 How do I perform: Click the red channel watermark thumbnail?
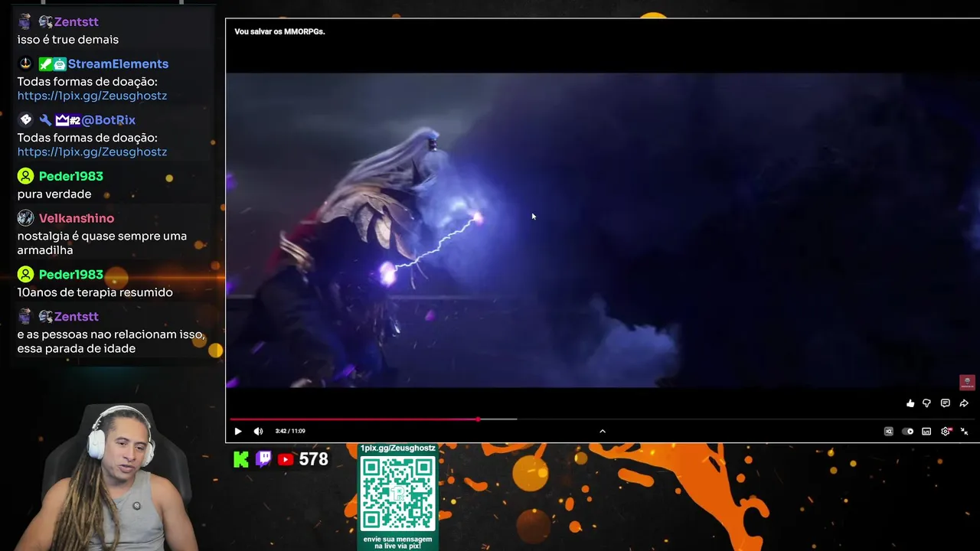[x=967, y=382]
